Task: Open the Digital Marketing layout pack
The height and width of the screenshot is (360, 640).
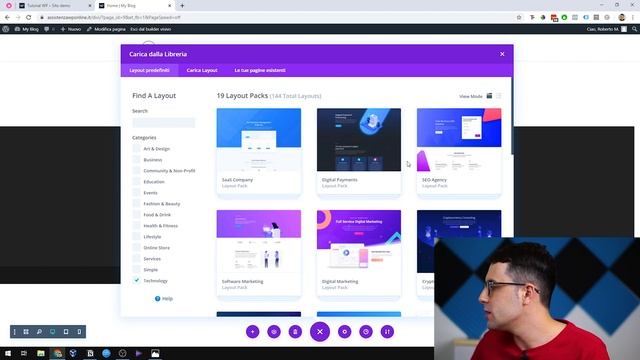Action: coord(359,253)
